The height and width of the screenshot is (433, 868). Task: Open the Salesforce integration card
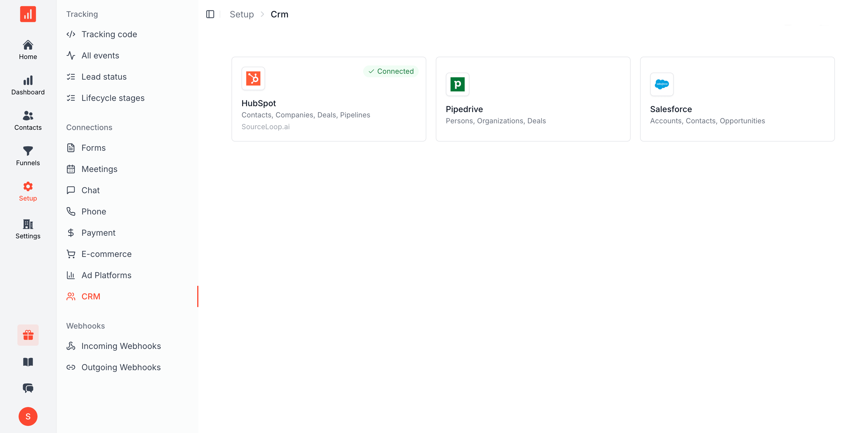737,99
